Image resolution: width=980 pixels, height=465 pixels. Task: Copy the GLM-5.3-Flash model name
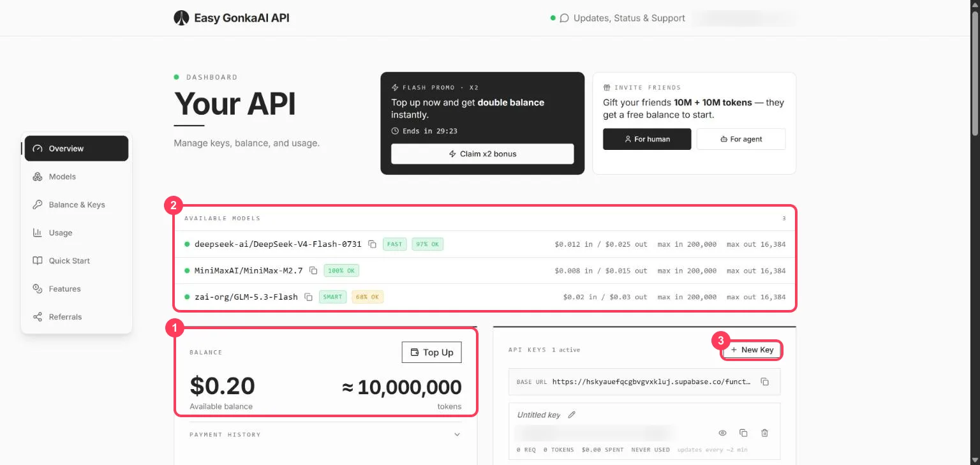click(x=308, y=297)
